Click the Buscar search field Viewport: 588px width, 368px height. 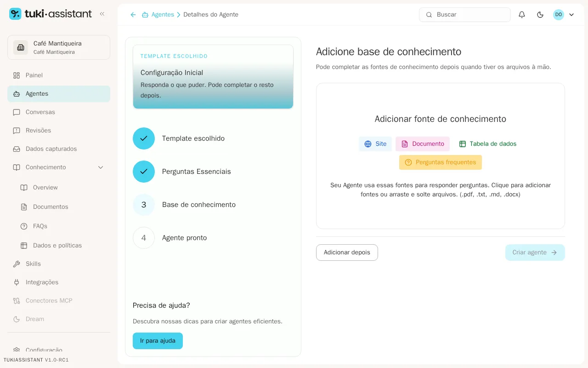(465, 15)
